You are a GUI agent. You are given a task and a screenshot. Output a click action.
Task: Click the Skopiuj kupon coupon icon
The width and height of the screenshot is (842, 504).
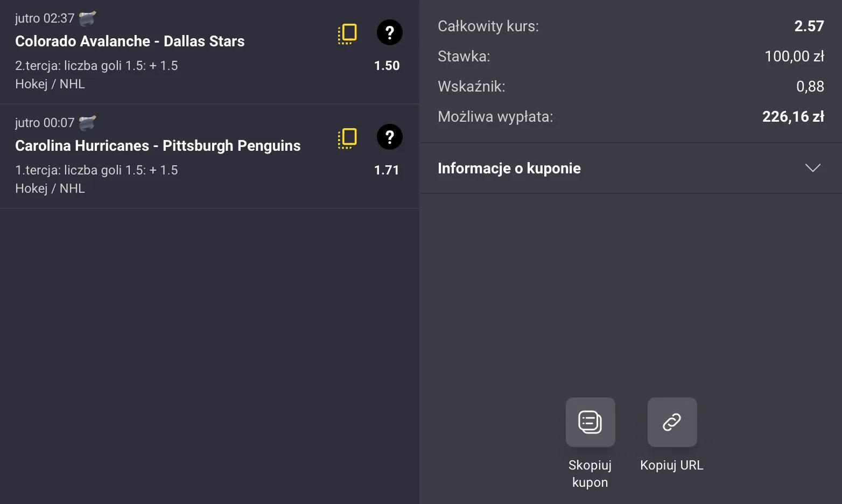(x=590, y=422)
